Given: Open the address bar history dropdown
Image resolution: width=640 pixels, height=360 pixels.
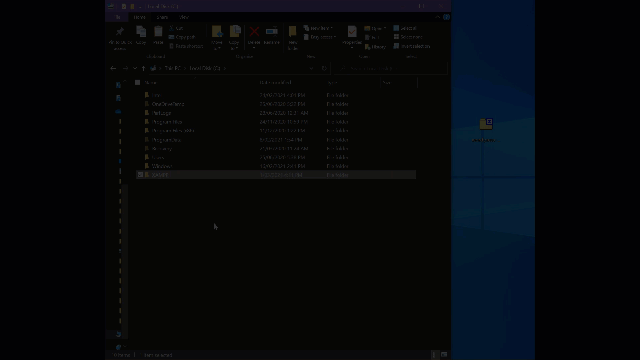Looking at the screenshot, I should pos(311,68).
